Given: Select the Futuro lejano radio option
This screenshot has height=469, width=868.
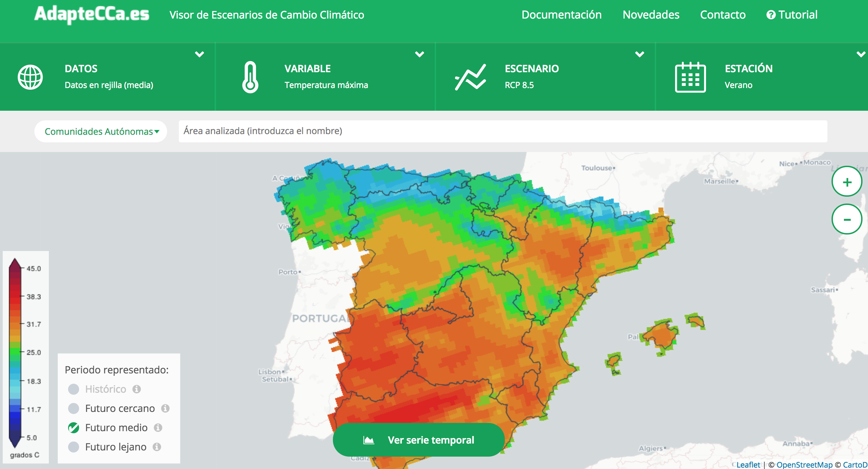Looking at the screenshot, I should (74, 447).
